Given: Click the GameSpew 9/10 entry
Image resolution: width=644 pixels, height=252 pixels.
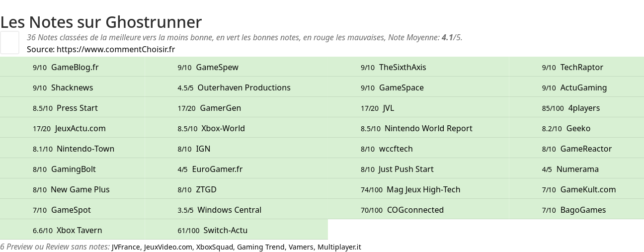Looking at the screenshot, I should pyautogui.click(x=208, y=67).
